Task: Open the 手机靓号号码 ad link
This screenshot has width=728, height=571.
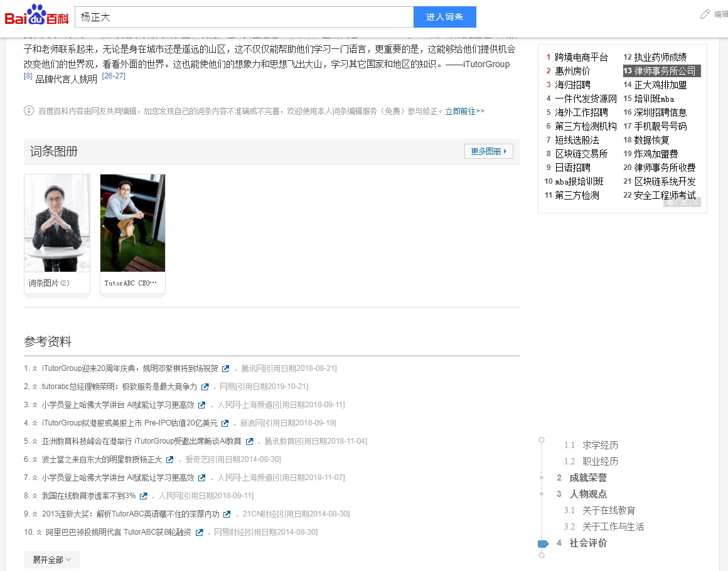Action: [660, 126]
